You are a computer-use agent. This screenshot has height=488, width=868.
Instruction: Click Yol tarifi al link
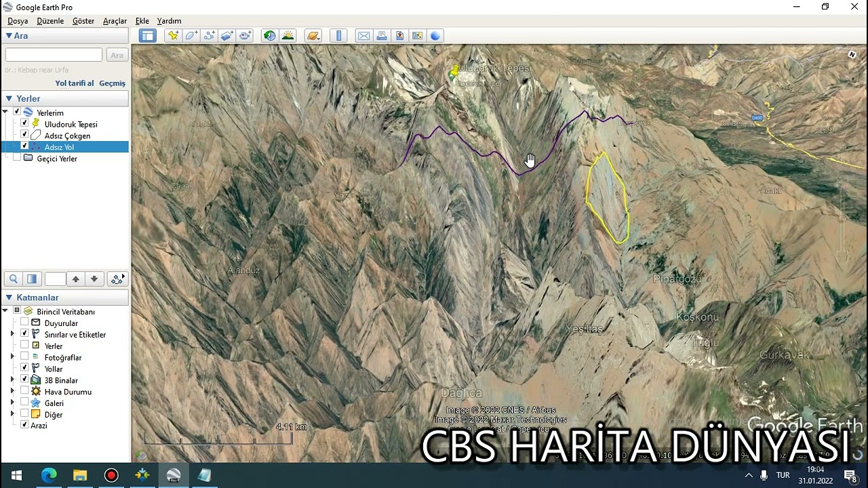(75, 83)
